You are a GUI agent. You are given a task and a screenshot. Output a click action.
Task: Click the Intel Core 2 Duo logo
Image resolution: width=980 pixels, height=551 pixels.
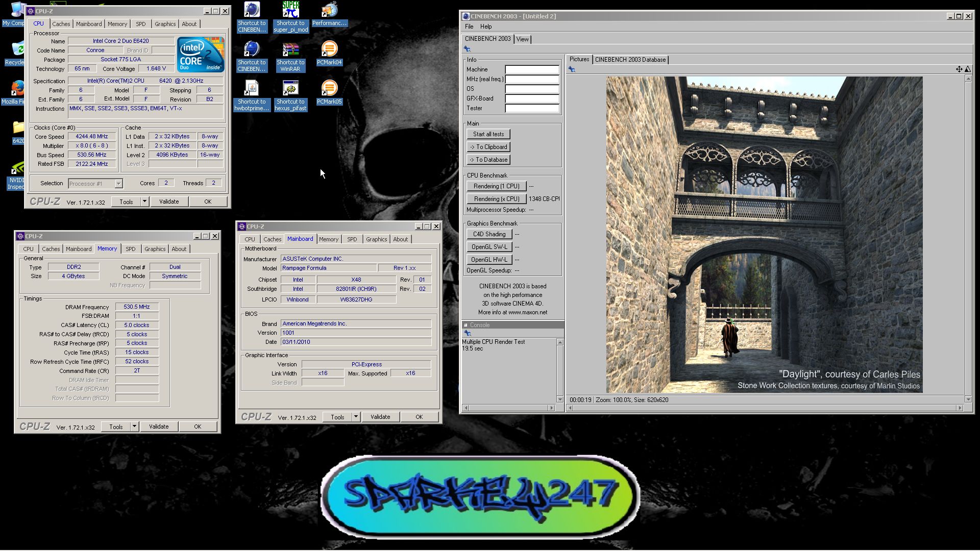coord(201,54)
